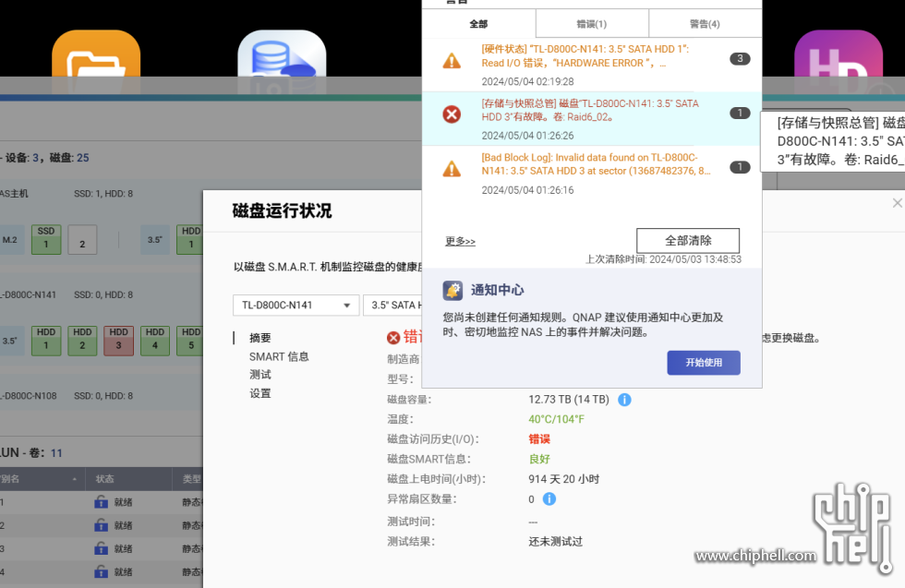Open the Raid6_02 disk failure alert
The width and height of the screenshot is (905, 588).
[592, 119]
